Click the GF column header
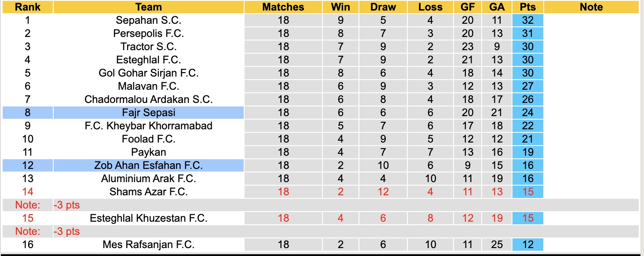Screen dimensions: 644x256 (468, 7)
